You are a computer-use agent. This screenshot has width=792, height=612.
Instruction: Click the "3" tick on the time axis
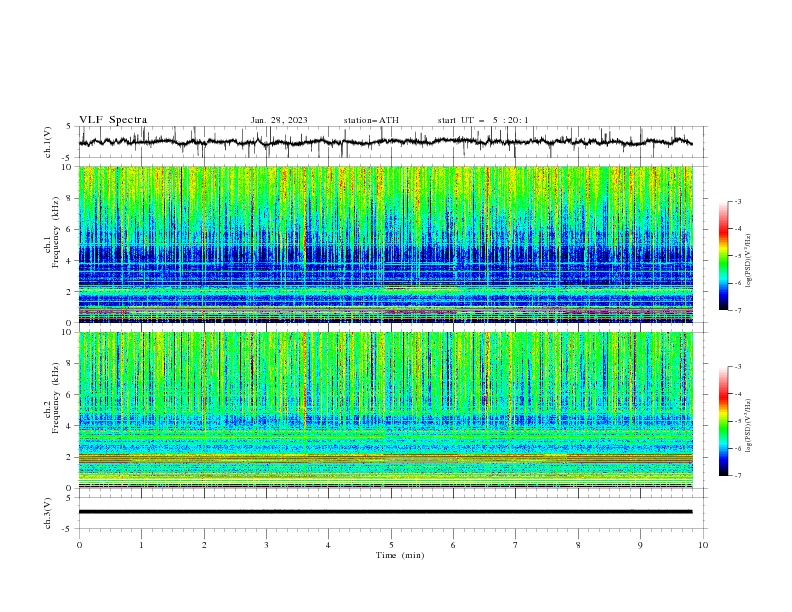pos(267,545)
